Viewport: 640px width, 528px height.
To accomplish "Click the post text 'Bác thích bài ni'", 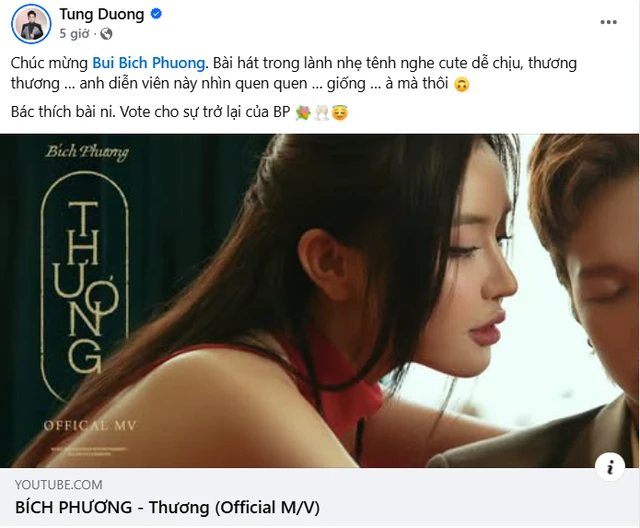I will click(63, 112).
